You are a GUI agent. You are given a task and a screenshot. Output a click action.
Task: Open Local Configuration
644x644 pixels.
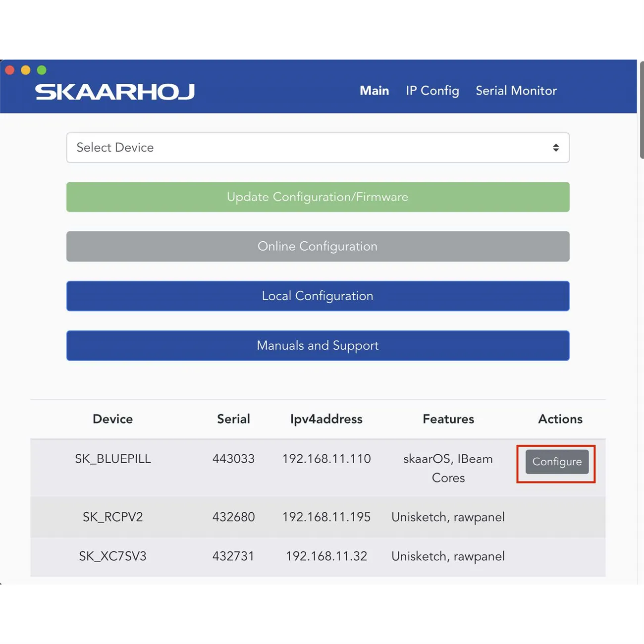(x=318, y=296)
